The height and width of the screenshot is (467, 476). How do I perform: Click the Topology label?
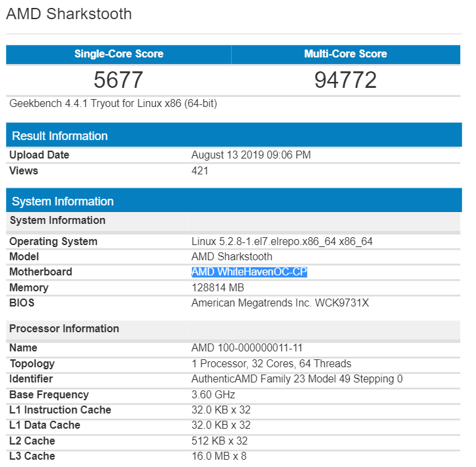point(32,363)
